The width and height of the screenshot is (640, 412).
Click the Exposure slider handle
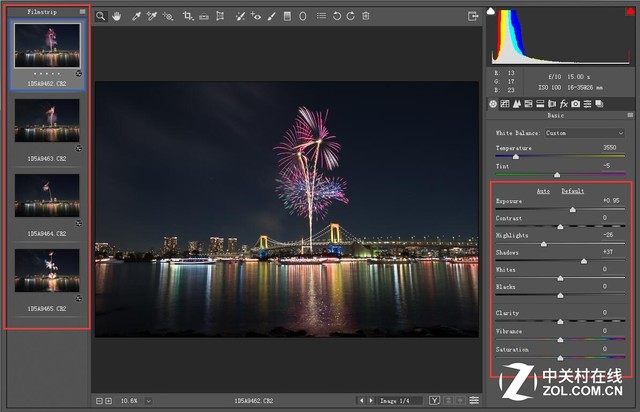click(573, 209)
